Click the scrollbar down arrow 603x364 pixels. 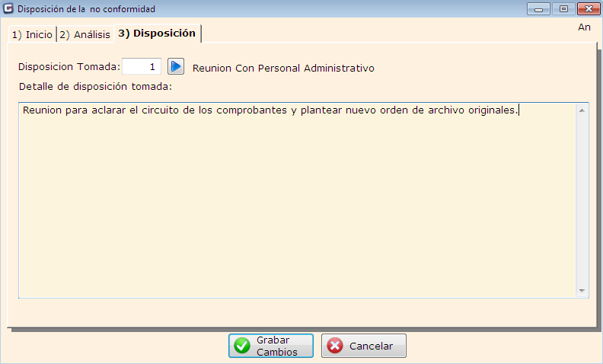click(582, 291)
